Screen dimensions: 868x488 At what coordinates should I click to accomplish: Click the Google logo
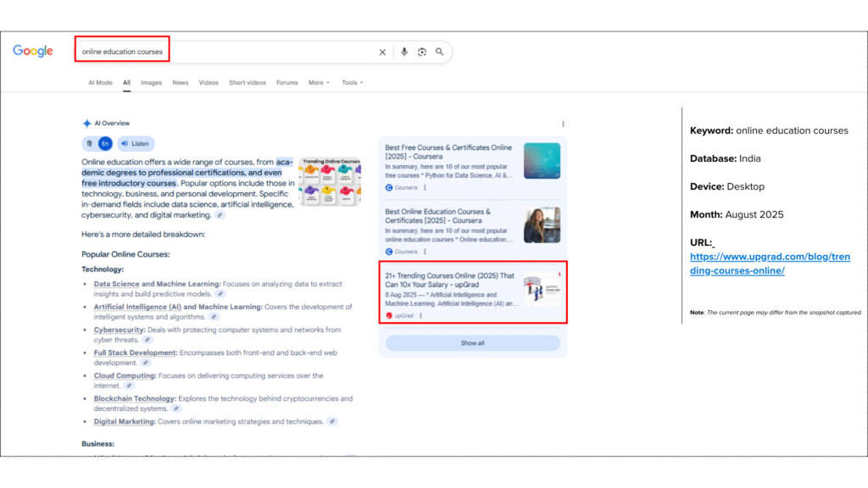[x=33, y=52]
